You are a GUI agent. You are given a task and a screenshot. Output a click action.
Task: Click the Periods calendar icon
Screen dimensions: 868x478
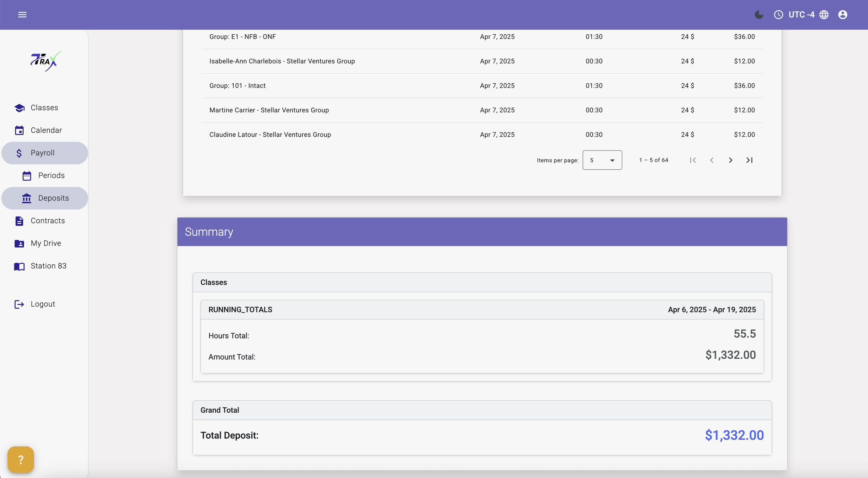coord(27,176)
